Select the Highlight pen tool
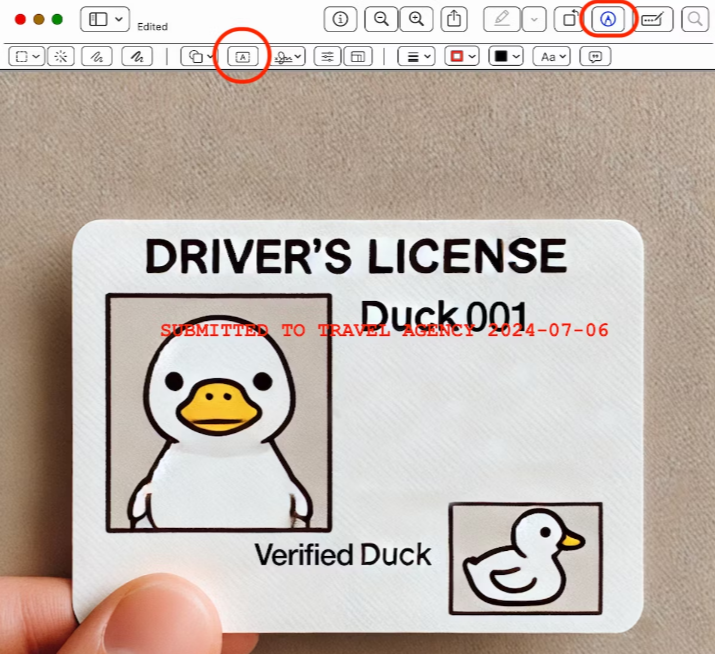Image resolution: width=715 pixels, height=654 pixels. [x=502, y=19]
